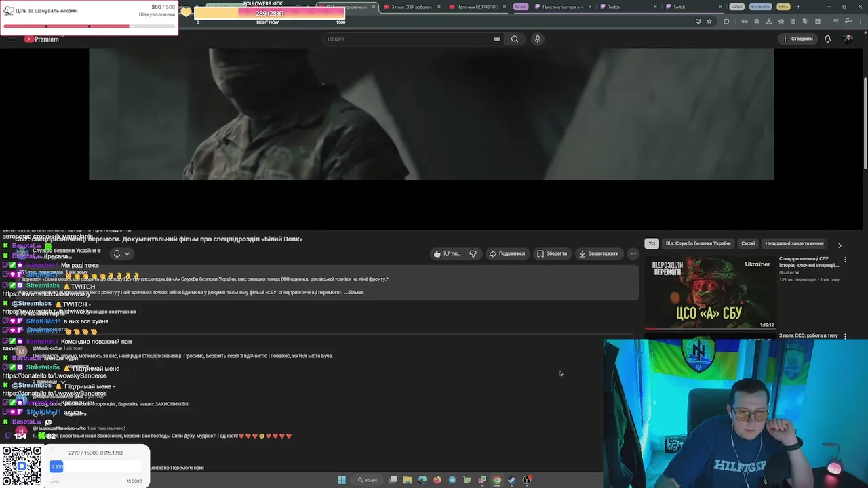Toggle the channel subscription notification bell
The width and height of the screenshot is (868, 488).
coord(117,253)
